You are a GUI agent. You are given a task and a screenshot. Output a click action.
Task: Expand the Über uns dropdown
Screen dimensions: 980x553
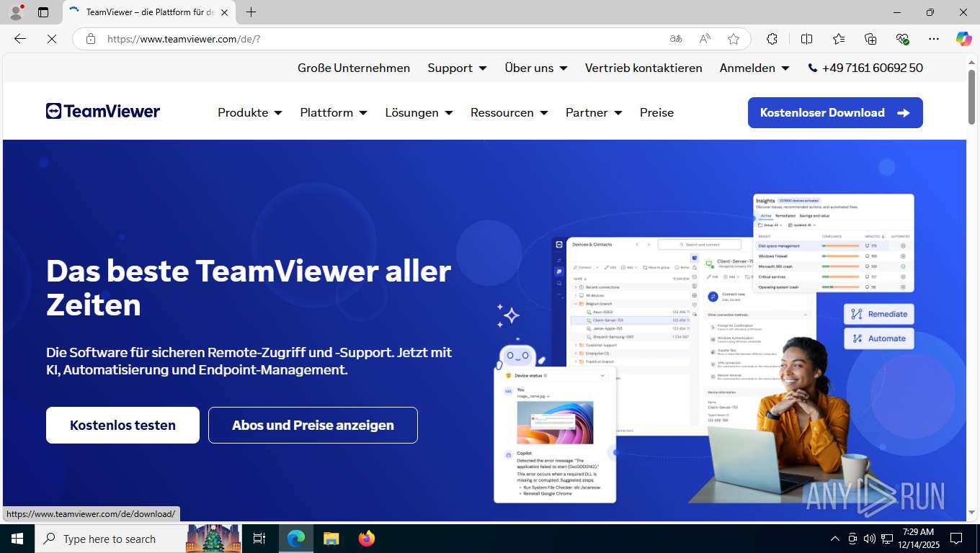click(536, 68)
